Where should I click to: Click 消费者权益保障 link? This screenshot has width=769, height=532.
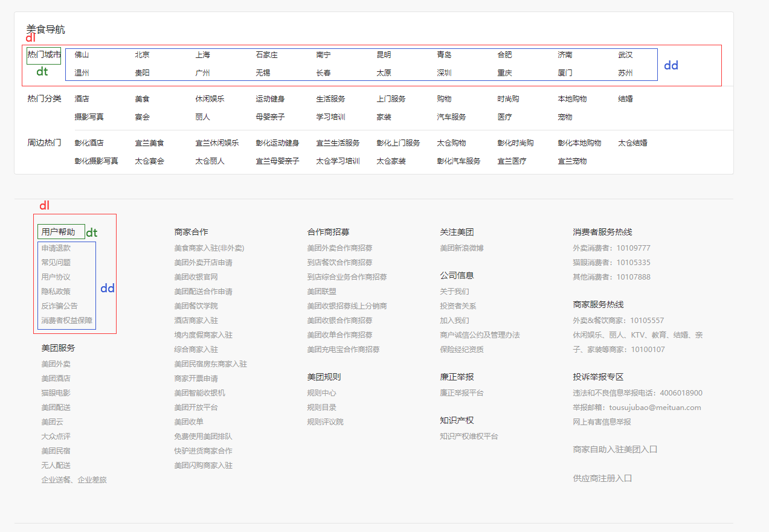[66, 321]
